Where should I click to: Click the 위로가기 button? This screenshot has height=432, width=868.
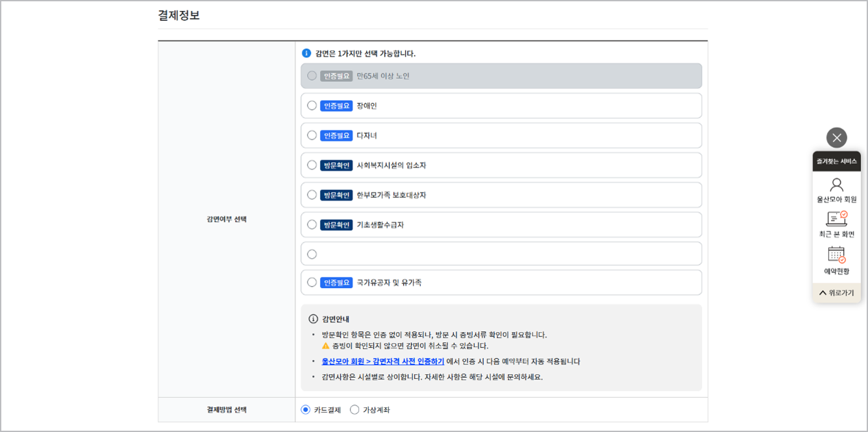point(837,293)
